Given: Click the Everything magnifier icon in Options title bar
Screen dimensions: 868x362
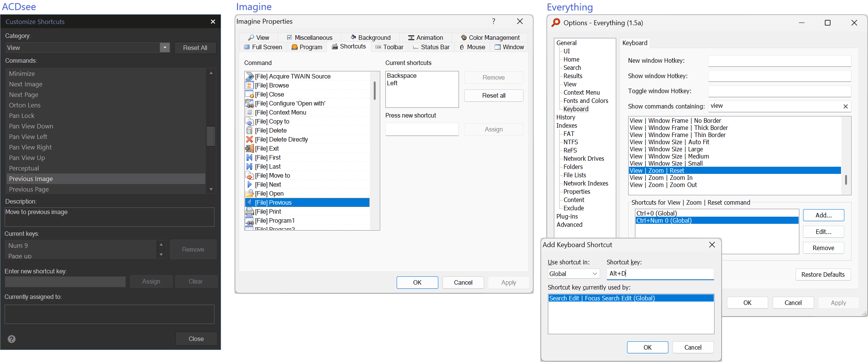Looking at the screenshot, I should click(x=555, y=23).
